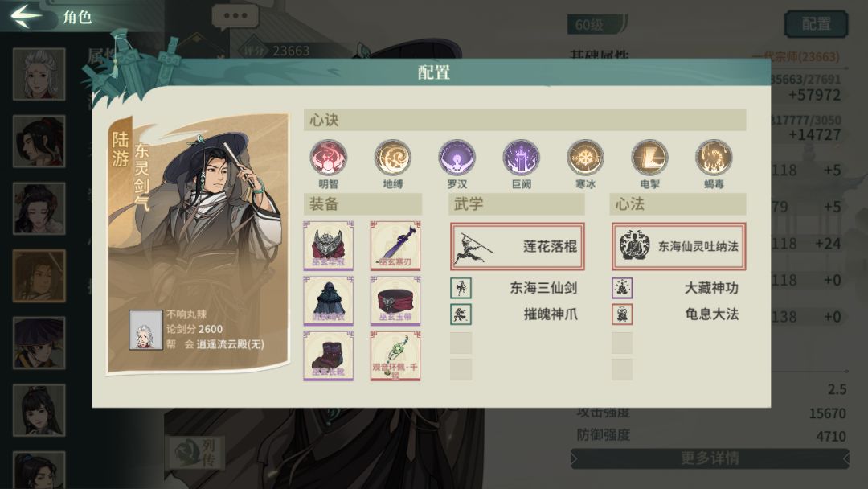This screenshot has height=489, width=868.
Task: Select the 莲花落棍 martial skill
Action: point(517,246)
